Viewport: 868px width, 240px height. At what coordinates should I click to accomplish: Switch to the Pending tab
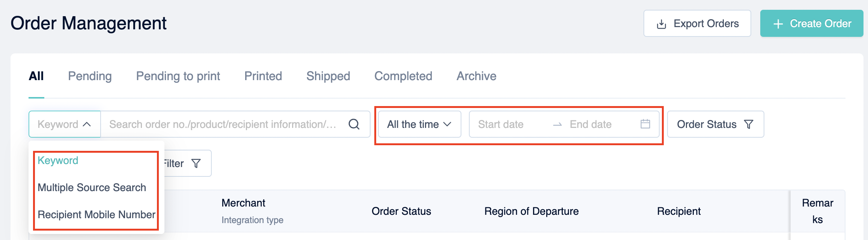click(90, 76)
